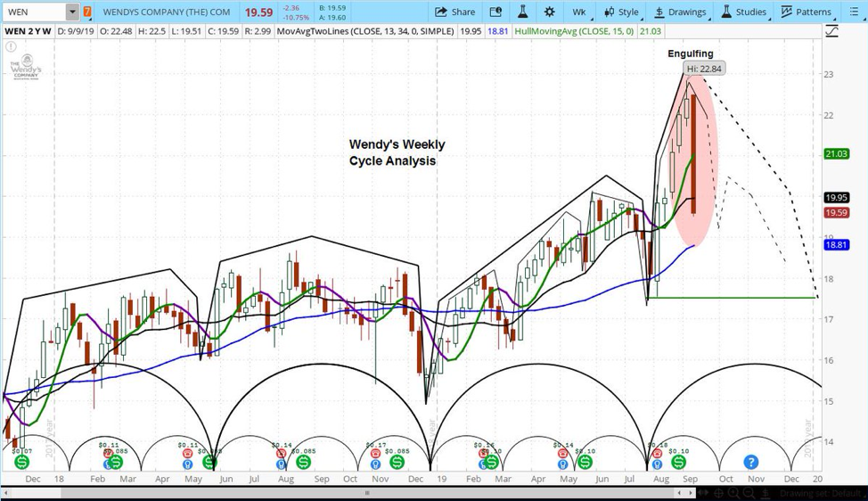The height and width of the screenshot is (501, 868).
Task: Click the February 2018 $0.085 dividend icon
Action: tap(116, 462)
